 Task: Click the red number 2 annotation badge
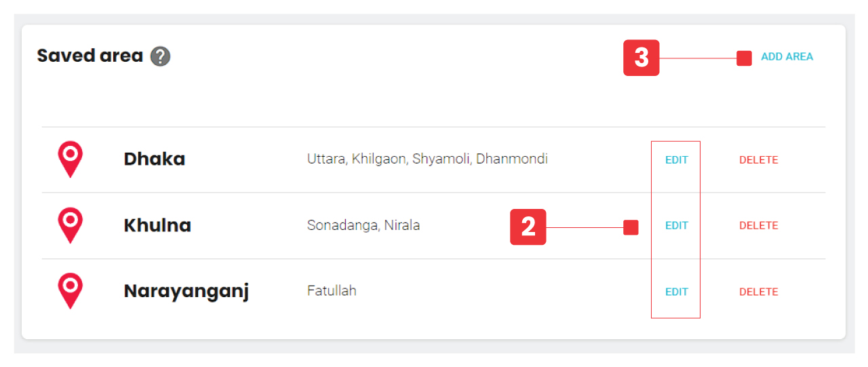(528, 227)
